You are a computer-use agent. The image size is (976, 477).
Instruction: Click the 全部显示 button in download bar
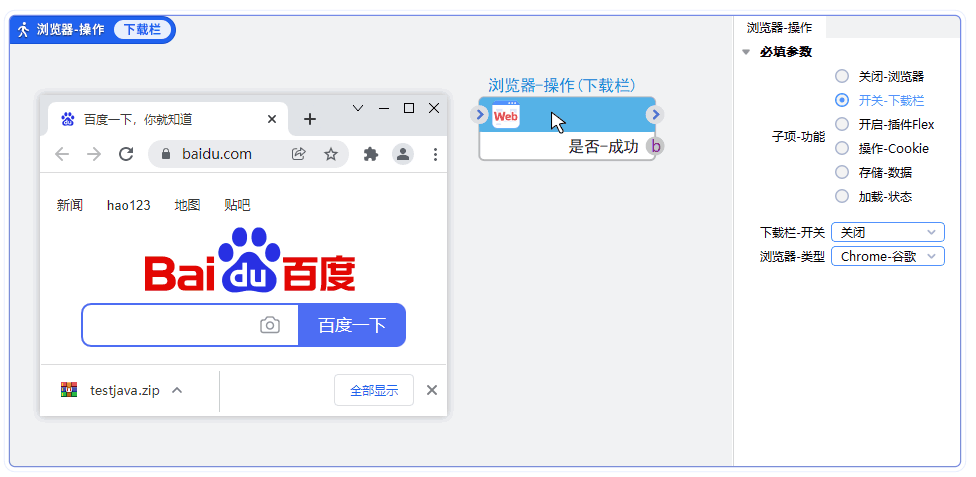(373, 390)
